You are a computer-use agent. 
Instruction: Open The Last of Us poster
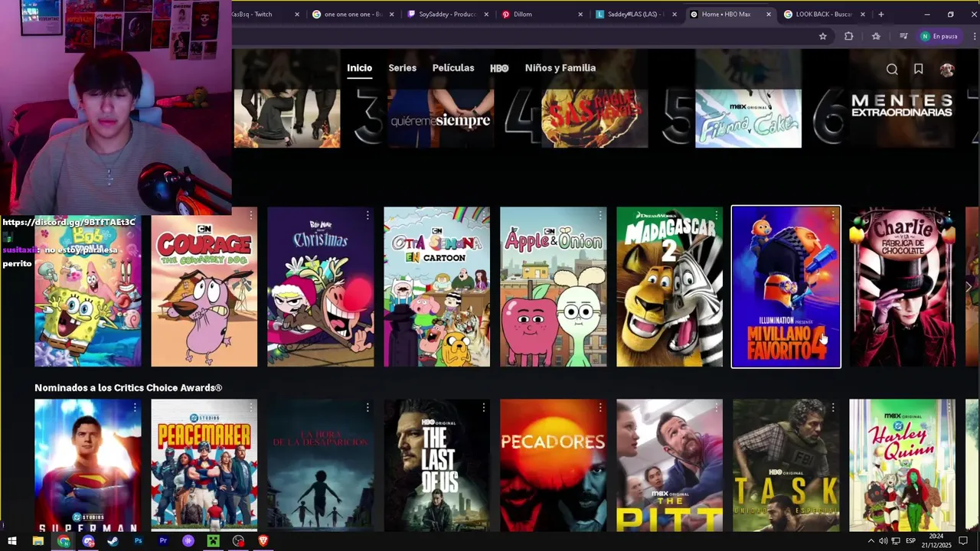coord(437,465)
